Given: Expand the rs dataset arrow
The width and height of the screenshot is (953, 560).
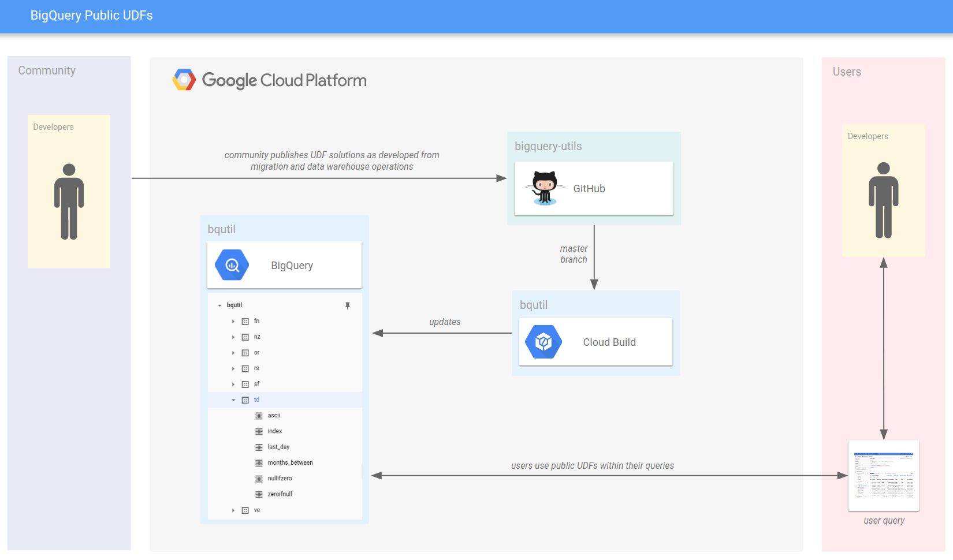Looking at the screenshot, I should (x=233, y=368).
